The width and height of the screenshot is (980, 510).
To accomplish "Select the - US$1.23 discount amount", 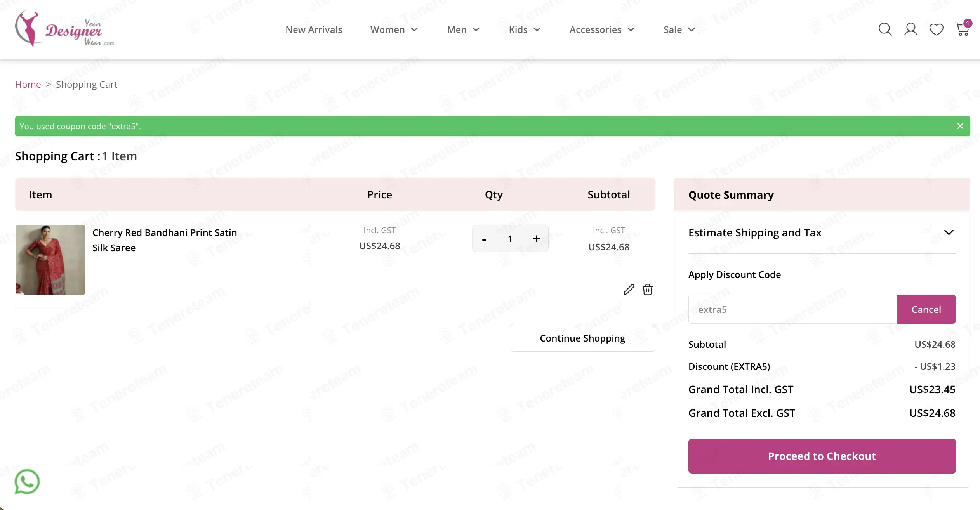I will point(935,366).
